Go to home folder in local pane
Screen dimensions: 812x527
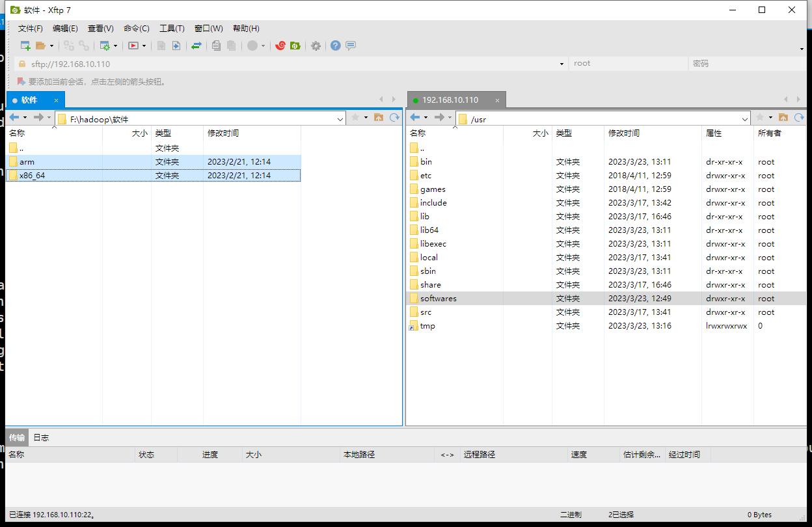379,118
